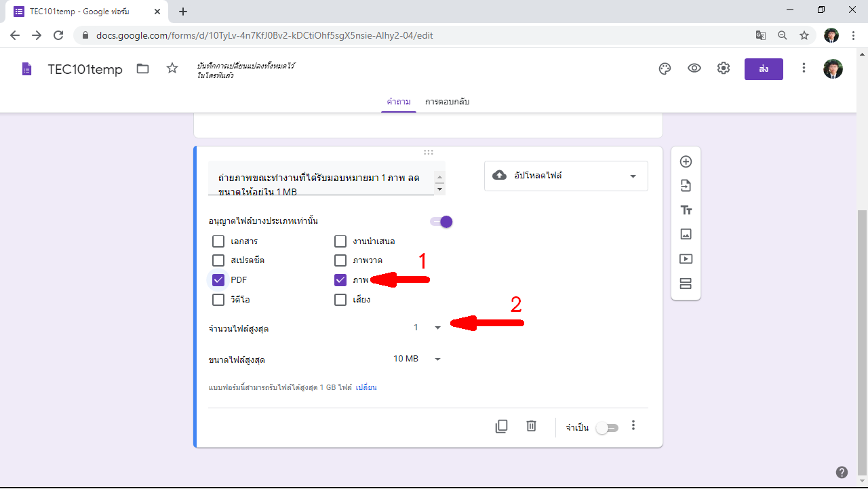Switch to the การตอบกลับ tab
868x489 pixels.
click(447, 102)
